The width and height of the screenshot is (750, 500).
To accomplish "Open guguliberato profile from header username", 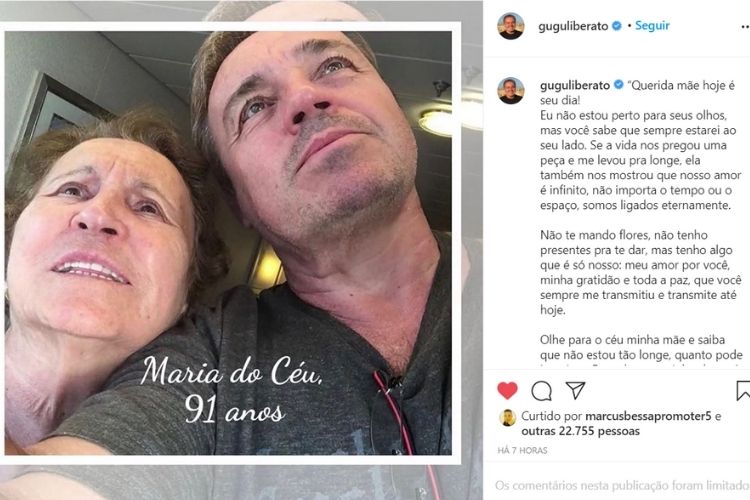I will point(573,26).
